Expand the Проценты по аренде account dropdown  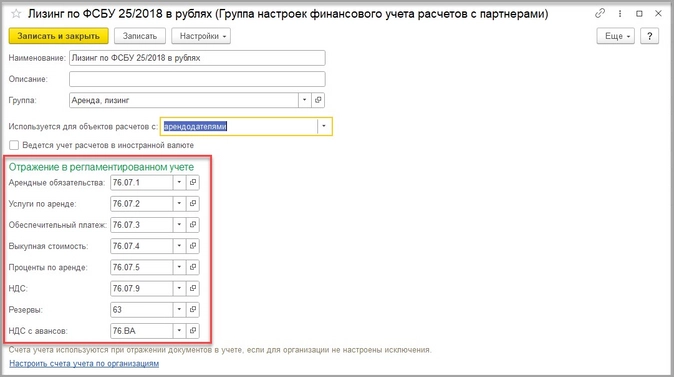tap(179, 267)
